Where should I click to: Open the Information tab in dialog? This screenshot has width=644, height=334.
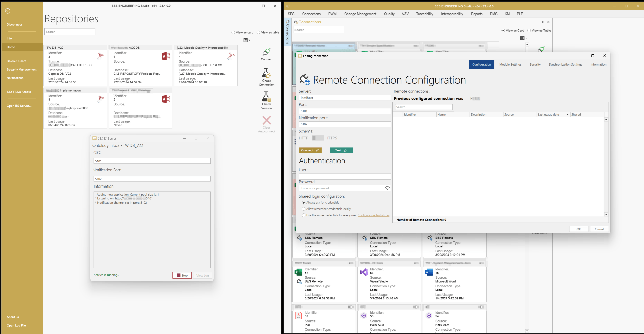pyautogui.click(x=598, y=64)
